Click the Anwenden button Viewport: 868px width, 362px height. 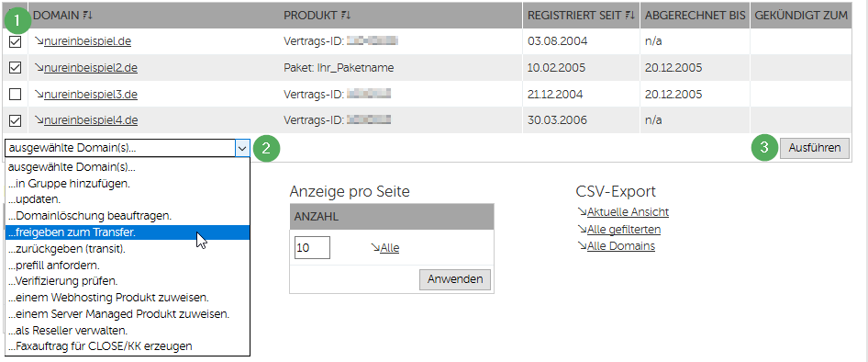(x=454, y=279)
